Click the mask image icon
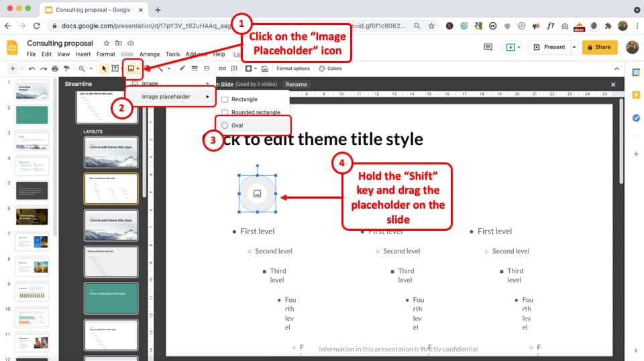This screenshot has width=644, height=361. tap(248, 68)
